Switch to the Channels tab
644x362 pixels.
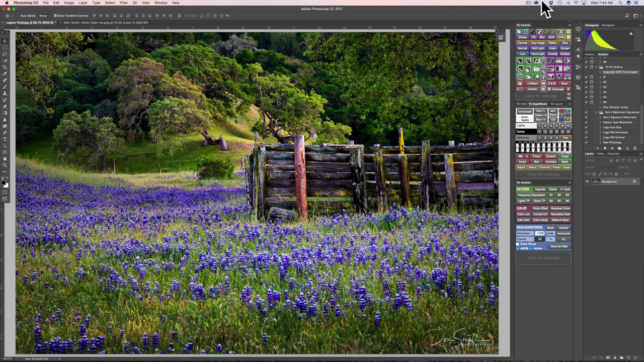point(613,154)
